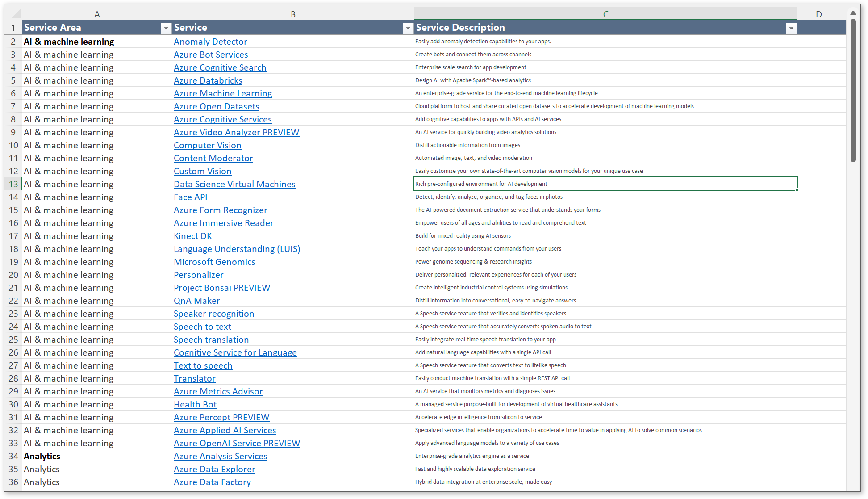
Task: Open the Service Description filter dropdown
Action: 791,28
